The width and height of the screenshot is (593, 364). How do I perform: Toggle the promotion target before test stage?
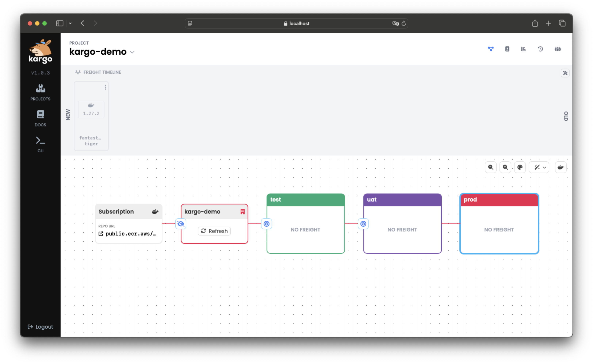(267, 224)
